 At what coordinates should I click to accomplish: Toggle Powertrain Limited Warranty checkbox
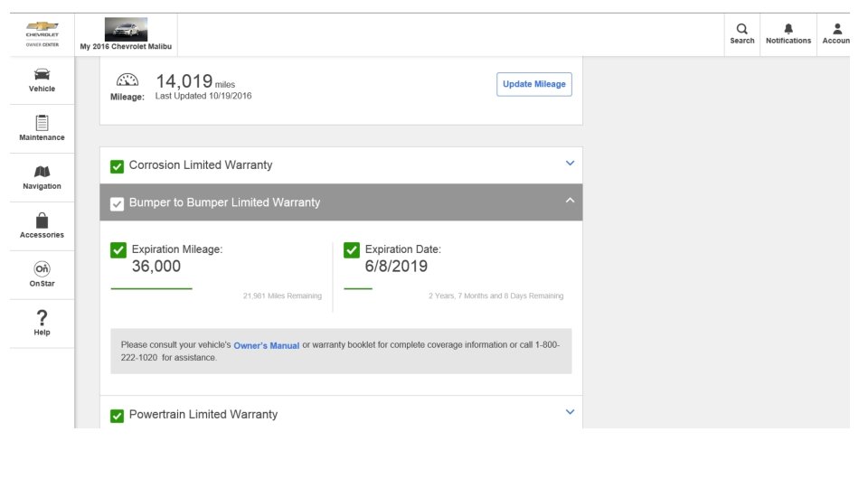pos(117,416)
